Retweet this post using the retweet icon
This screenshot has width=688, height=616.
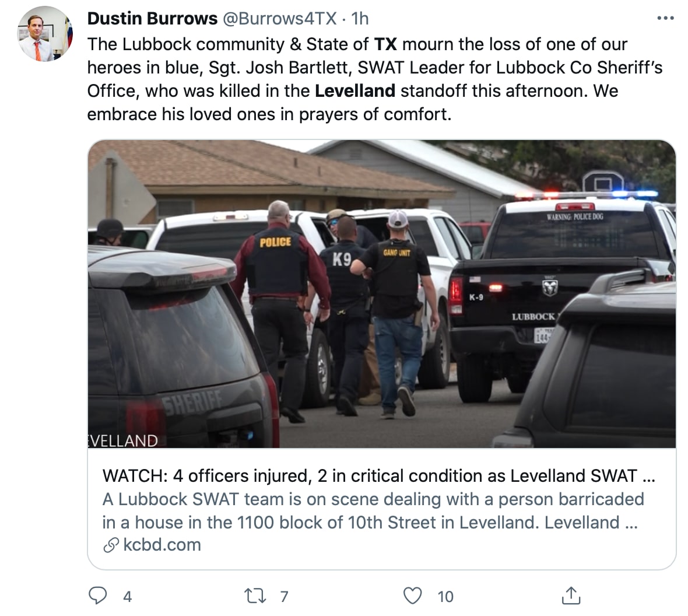pyautogui.click(x=254, y=596)
